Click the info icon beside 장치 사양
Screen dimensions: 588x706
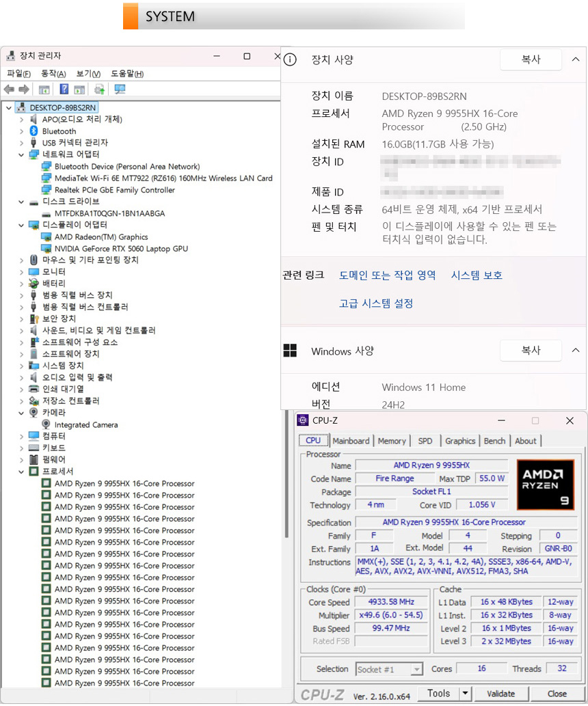click(290, 59)
